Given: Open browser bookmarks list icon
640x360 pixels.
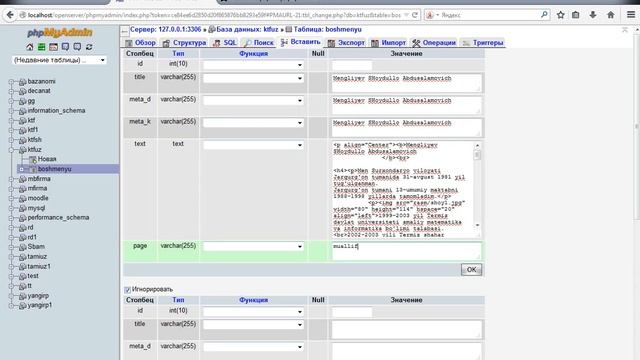Looking at the screenshot, I should 576,15.
